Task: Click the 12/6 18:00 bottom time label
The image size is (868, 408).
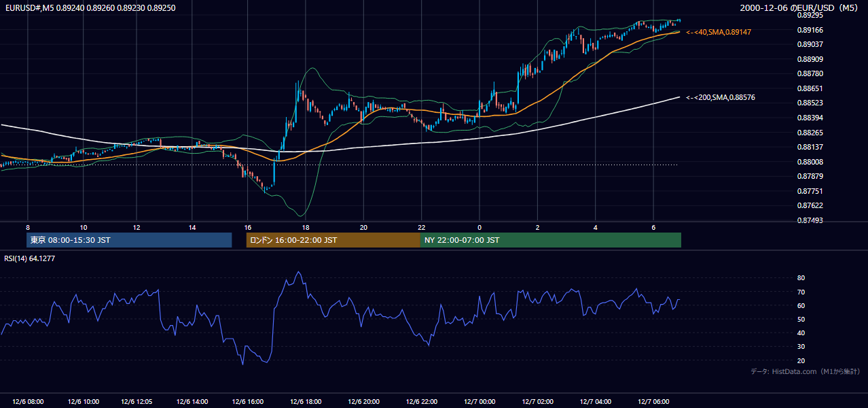Action: [306, 402]
